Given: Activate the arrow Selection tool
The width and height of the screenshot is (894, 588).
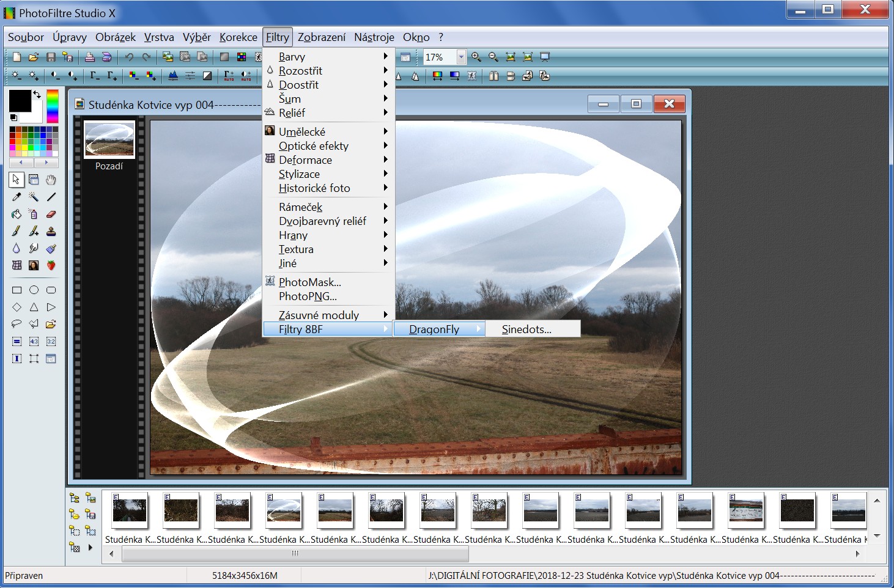Looking at the screenshot, I should (x=17, y=180).
